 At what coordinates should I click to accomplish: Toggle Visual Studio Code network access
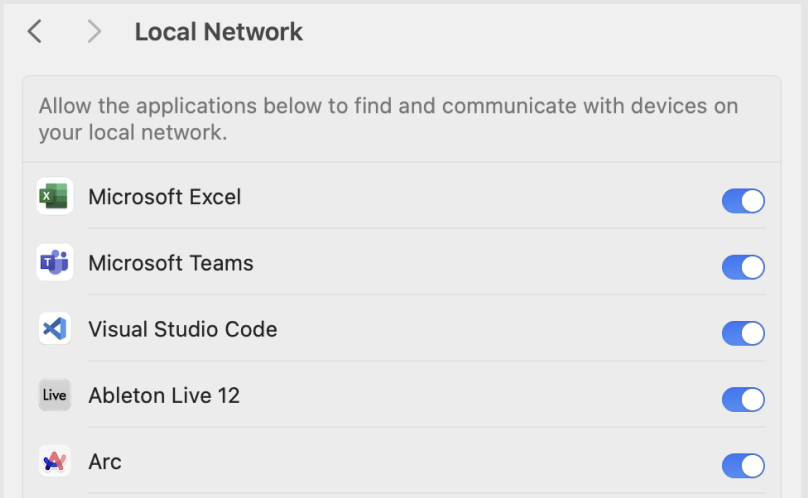[x=743, y=333]
